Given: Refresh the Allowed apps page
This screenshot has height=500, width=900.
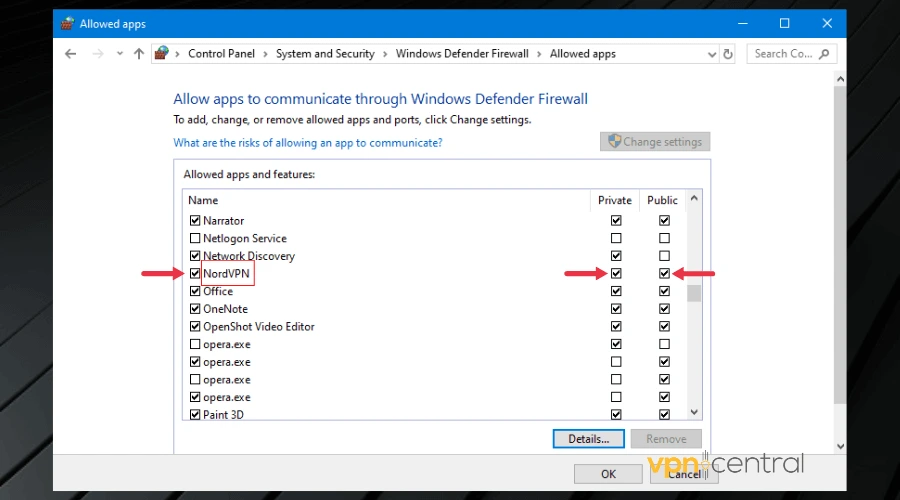Looking at the screenshot, I should tap(728, 54).
